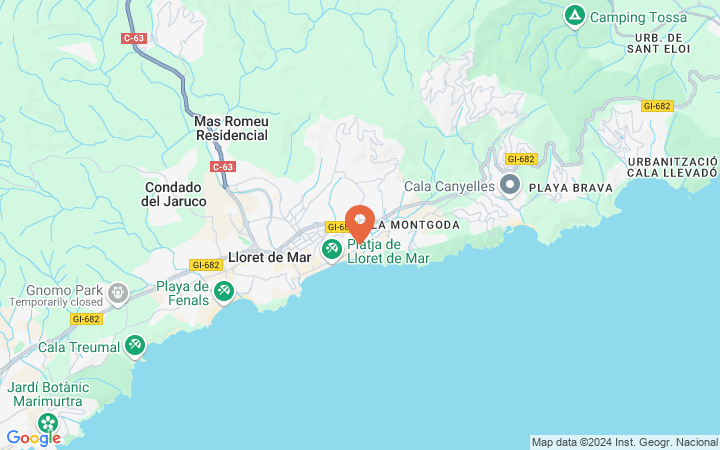This screenshot has width=720, height=450.
Task: Click the Google logo
Action: (x=34, y=438)
